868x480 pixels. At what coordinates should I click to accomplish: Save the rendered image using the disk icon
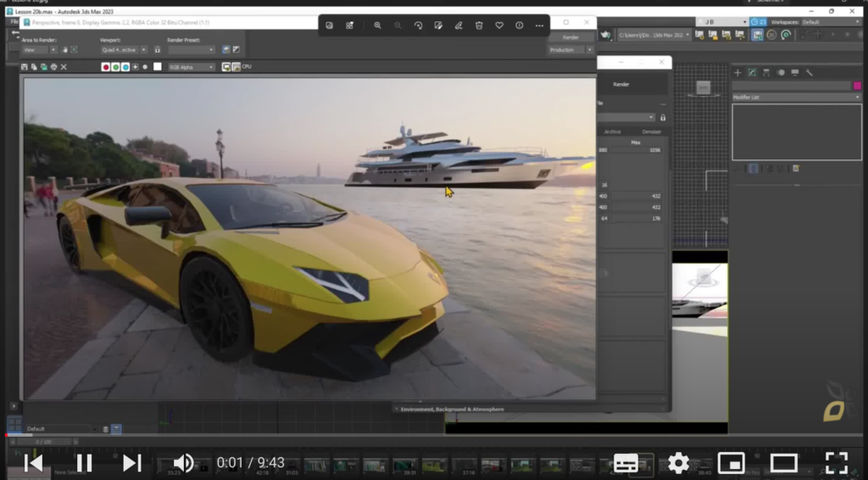pos(25,67)
